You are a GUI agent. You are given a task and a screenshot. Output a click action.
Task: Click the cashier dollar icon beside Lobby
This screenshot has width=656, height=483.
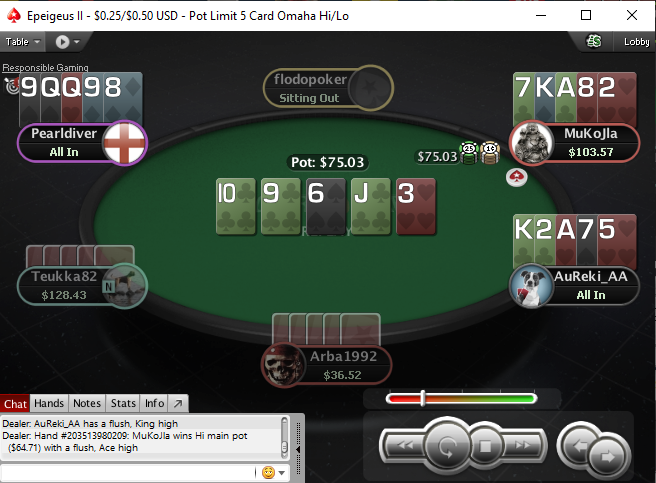[594, 41]
